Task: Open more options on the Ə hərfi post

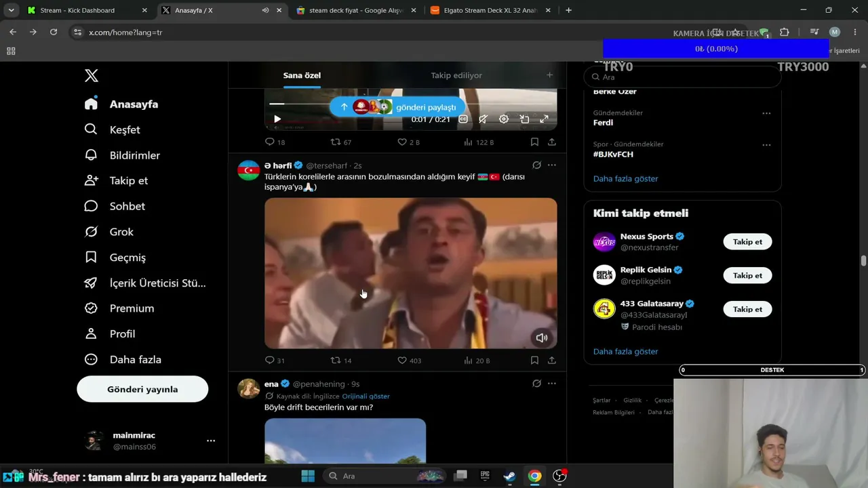Action: [552, 165]
